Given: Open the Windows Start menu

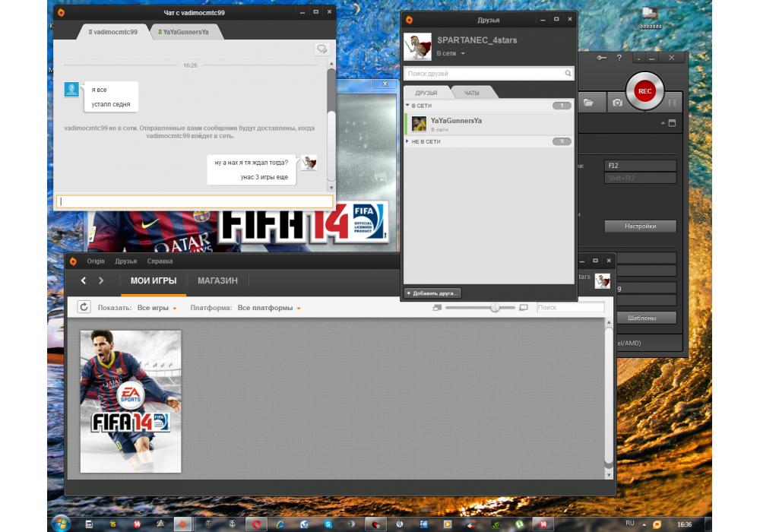Looking at the screenshot, I should pos(61,524).
